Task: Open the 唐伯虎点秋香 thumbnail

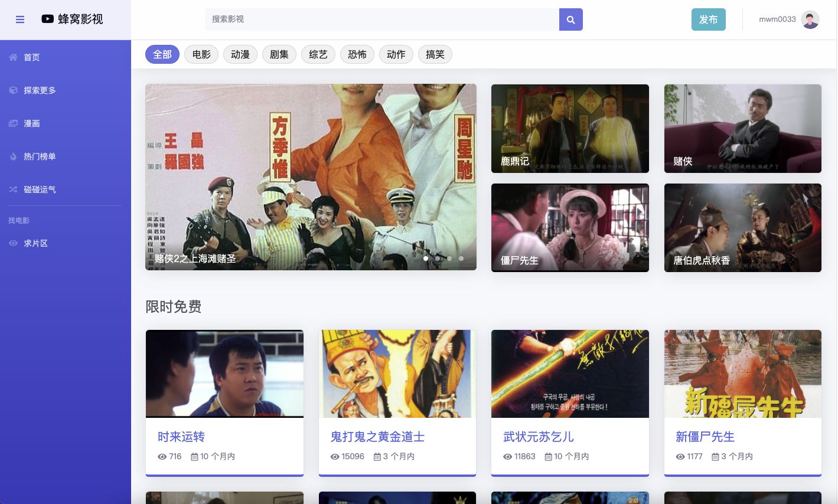Action: (x=743, y=228)
